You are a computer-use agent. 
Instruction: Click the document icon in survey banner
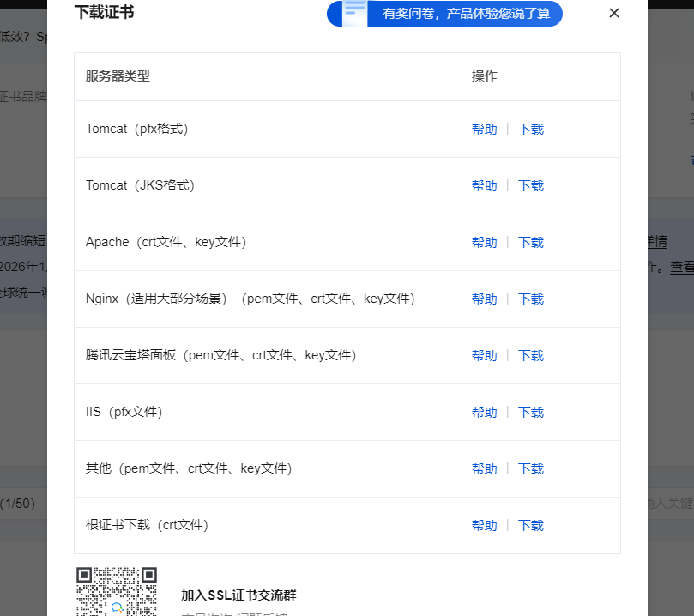click(354, 12)
